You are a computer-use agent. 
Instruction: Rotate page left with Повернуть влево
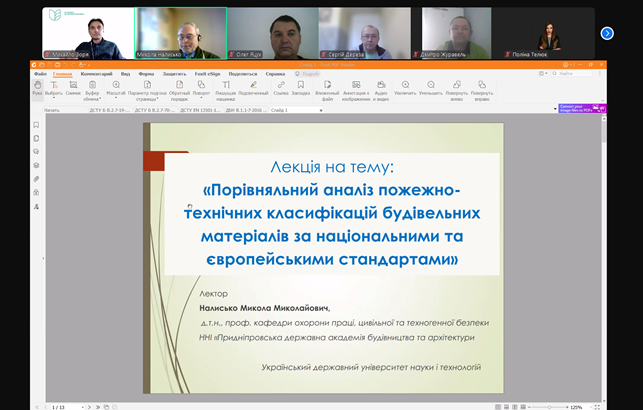click(x=457, y=90)
